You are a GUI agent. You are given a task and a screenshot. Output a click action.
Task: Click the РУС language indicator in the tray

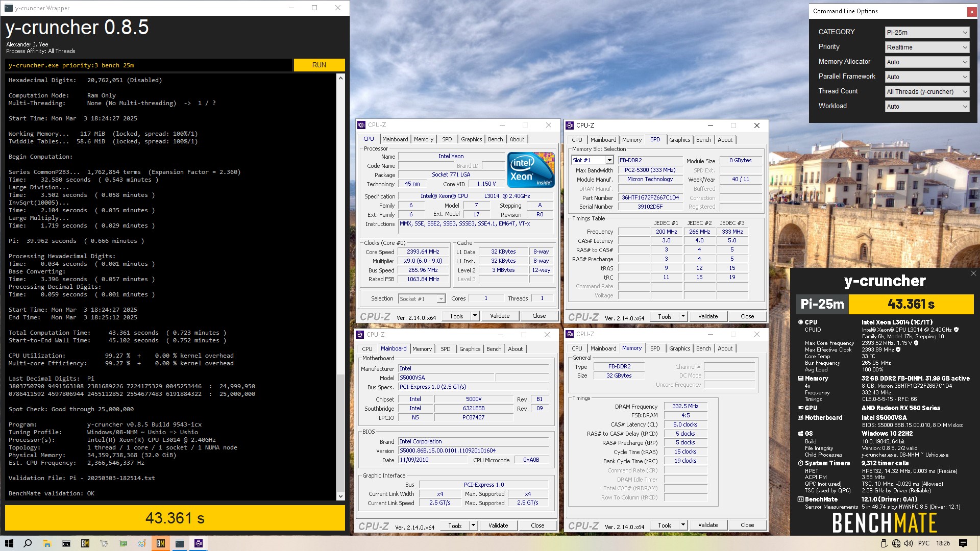924,543
